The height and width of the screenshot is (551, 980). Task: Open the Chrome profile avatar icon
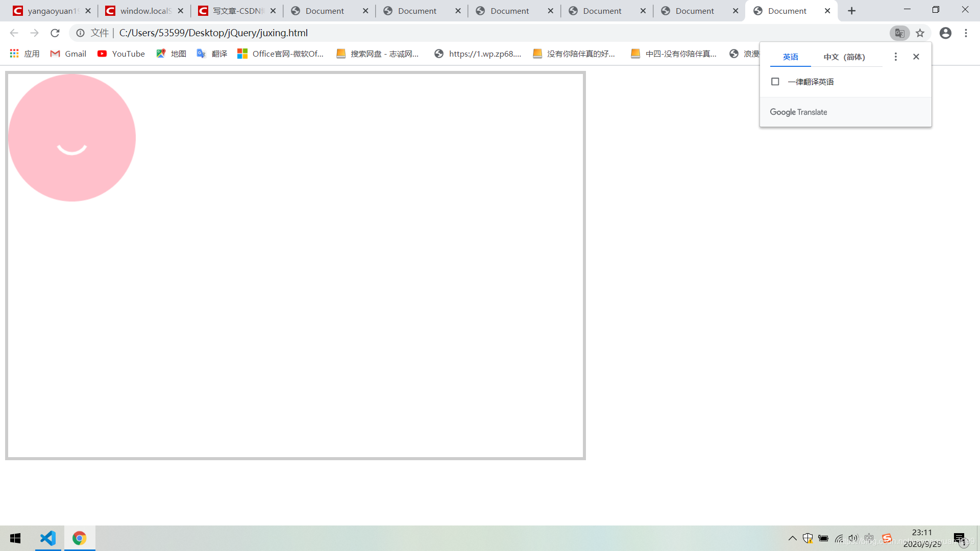[945, 33]
